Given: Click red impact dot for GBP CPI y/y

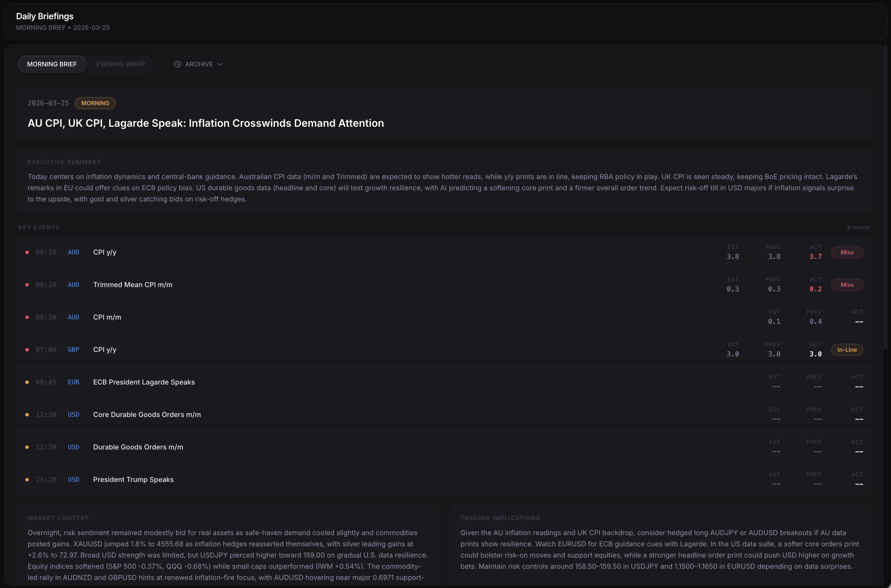Looking at the screenshot, I should point(27,349).
